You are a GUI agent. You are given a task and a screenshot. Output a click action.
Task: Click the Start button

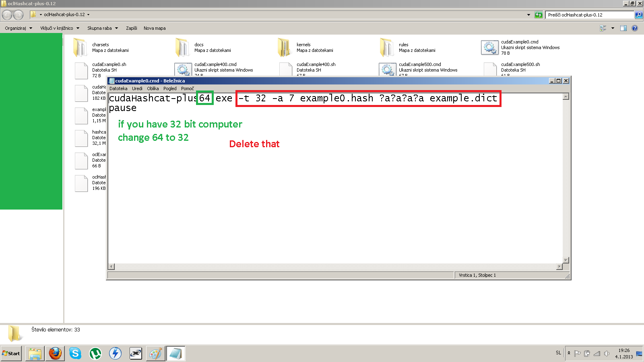click(x=11, y=354)
